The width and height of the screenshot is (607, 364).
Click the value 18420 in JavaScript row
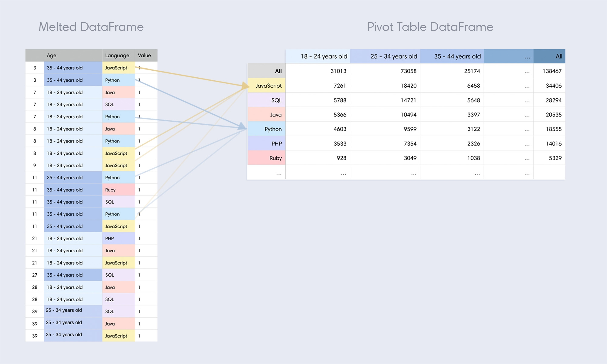pyautogui.click(x=409, y=86)
